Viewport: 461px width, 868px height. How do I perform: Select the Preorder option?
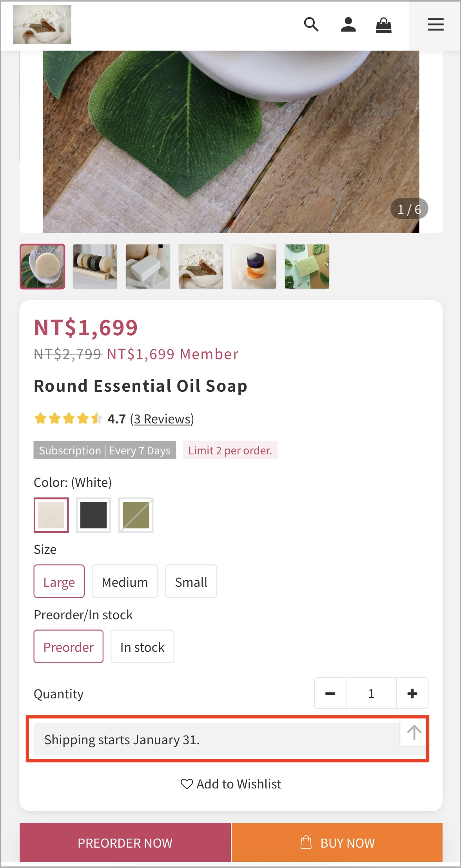click(x=69, y=646)
